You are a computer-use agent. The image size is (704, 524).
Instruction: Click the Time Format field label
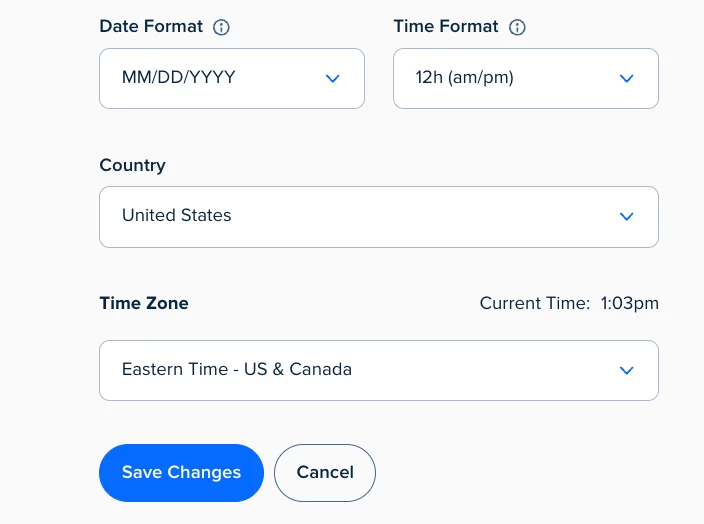tap(446, 26)
